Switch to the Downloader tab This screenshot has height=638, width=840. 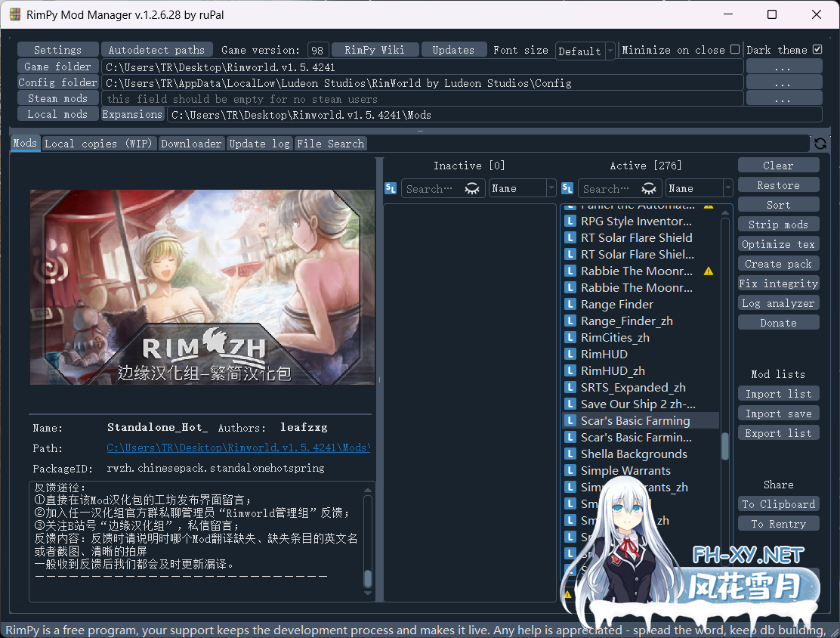(192, 144)
